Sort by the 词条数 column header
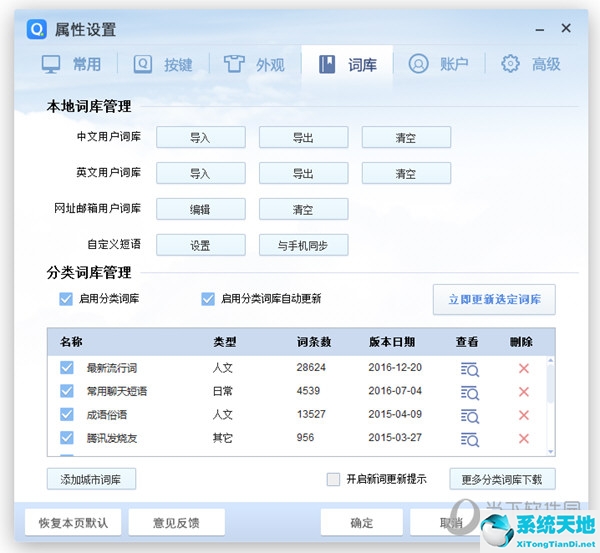 pyautogui.click(x=314, y=341)
